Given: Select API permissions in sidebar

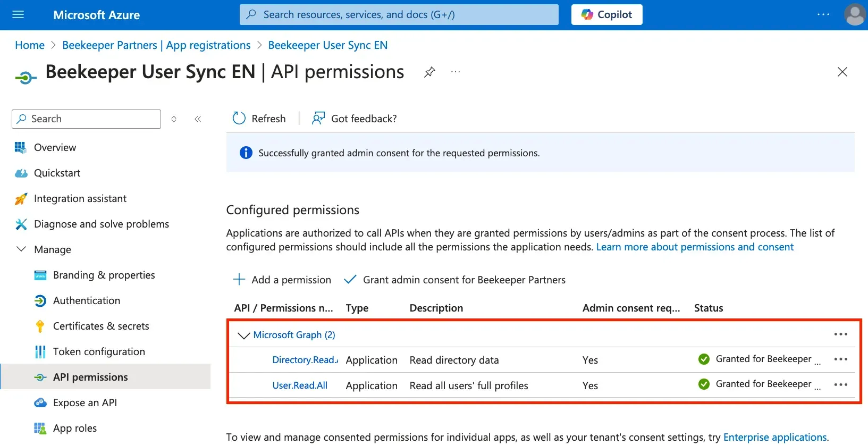Looking at the screenshot, I should point(105,377).
